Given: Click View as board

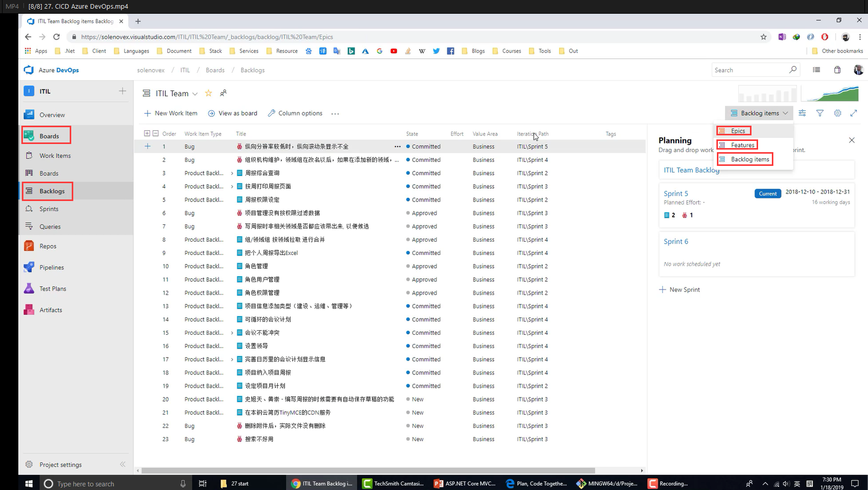Looking at the screenshot, I should pos(233,113).
